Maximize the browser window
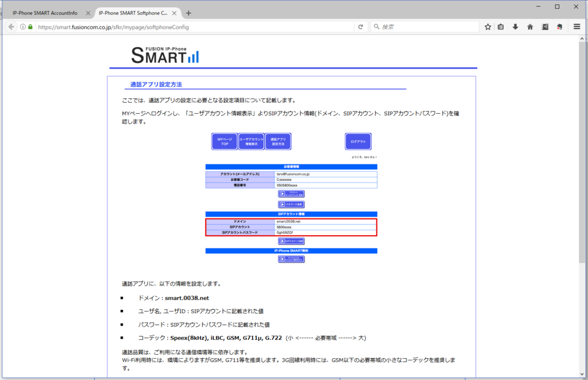The height and width of the screenshot is (380, 588). pyautogui.click(x=557, y=6)
